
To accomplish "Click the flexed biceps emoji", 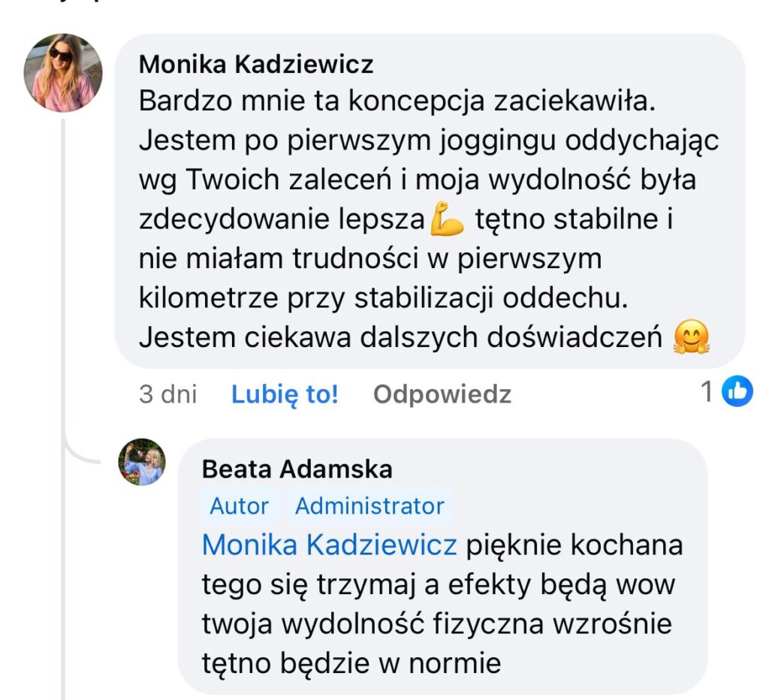I will 450,220.
